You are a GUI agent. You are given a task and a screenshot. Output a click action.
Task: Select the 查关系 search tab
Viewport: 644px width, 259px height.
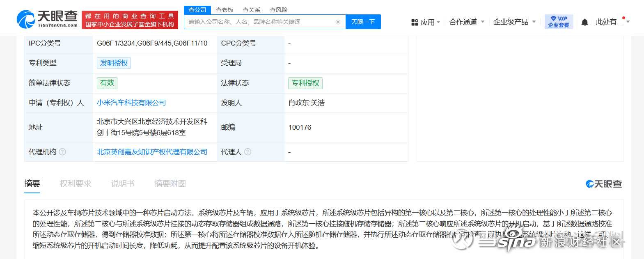click(252, 10)
